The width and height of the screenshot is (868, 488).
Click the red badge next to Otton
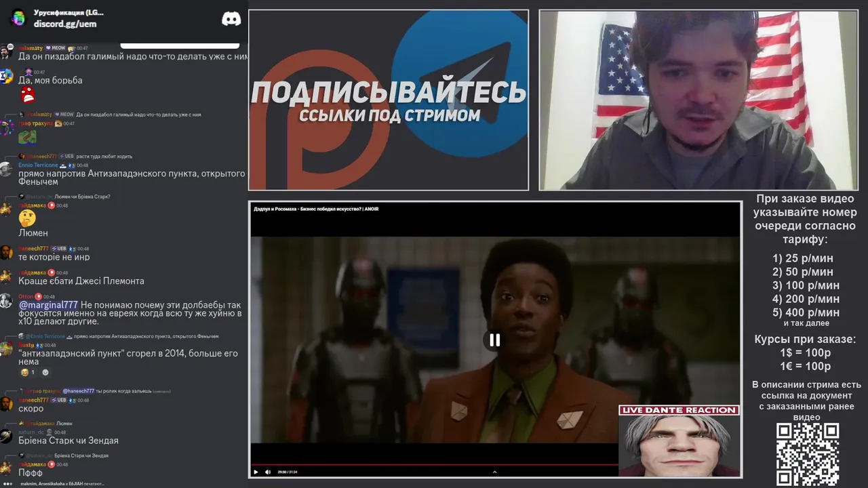coord(39,297)
